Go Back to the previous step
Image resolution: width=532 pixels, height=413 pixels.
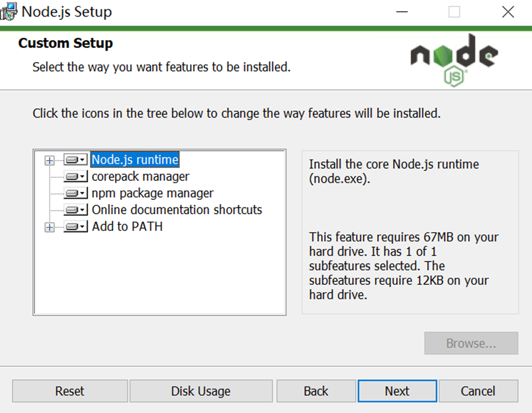[316, 391]
